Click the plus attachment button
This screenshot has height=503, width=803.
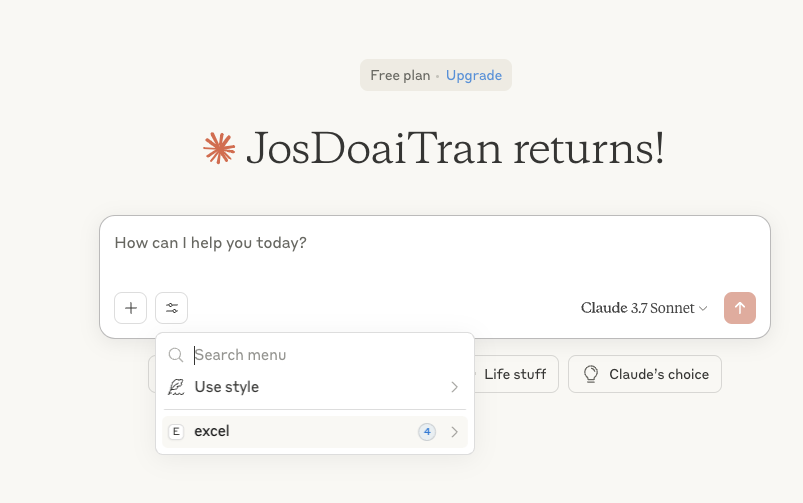point(131,308)
